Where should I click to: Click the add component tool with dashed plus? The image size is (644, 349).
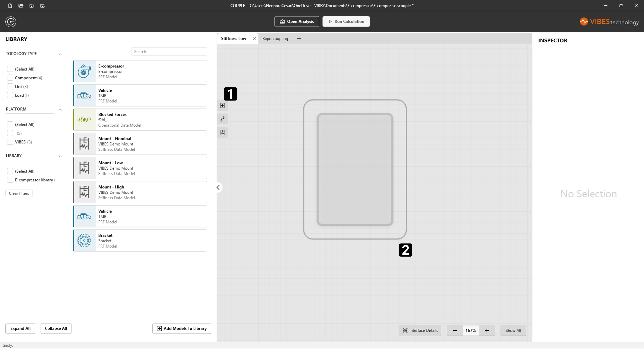tap(222, 106)
